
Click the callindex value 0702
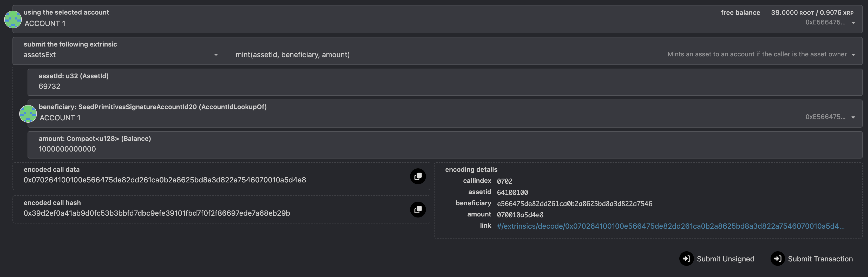(504, 181)
